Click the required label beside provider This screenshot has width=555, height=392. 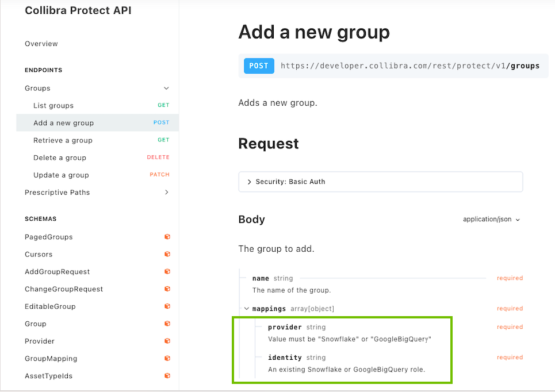coord(510,326)
